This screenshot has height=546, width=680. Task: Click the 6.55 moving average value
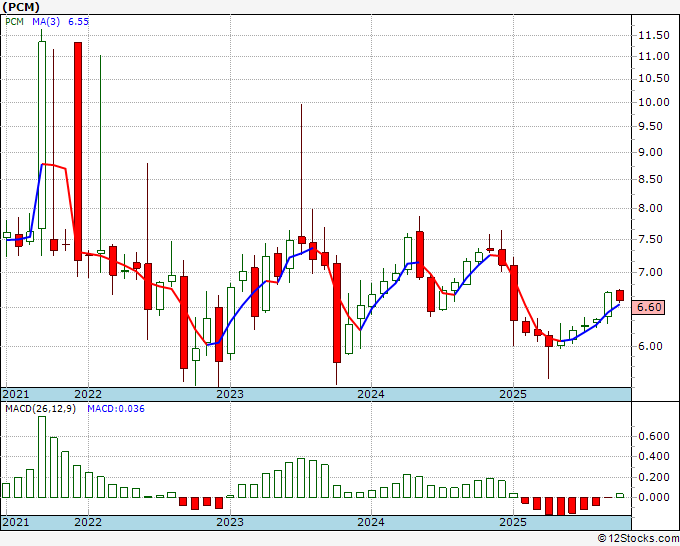[78, 22]
